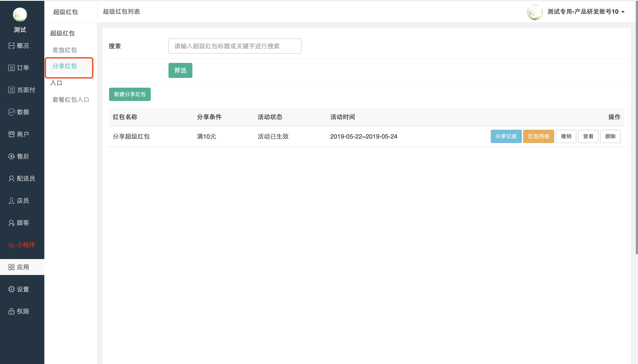Click the 入口 section heading

(56, 83)
